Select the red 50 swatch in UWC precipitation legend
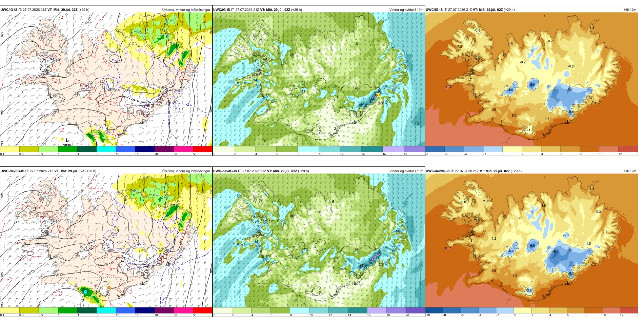 (x=202, y=149)
